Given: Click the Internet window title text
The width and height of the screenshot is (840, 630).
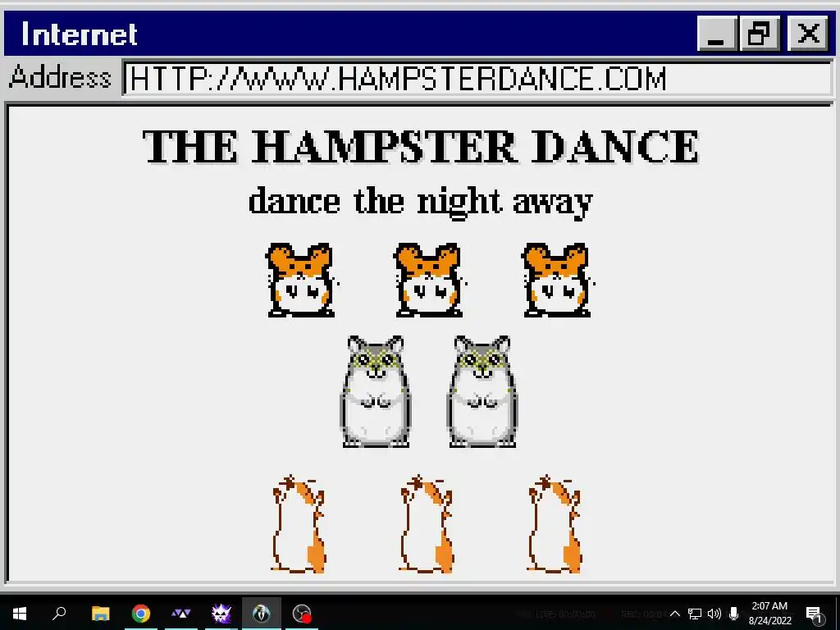Looking at the screenshot, I should pos(80,34).
